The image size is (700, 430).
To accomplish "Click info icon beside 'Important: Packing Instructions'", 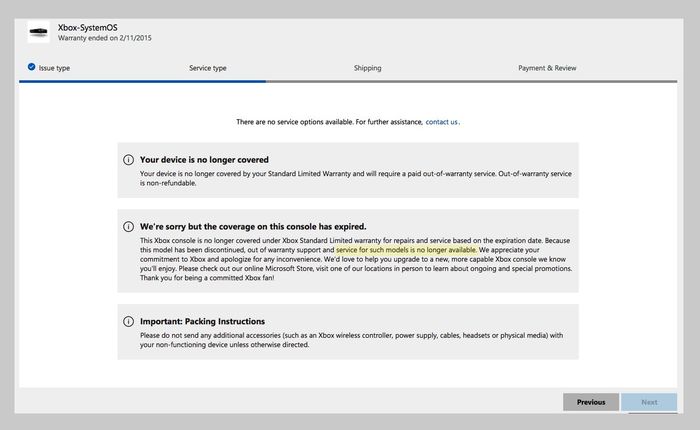I will (128, 321).
